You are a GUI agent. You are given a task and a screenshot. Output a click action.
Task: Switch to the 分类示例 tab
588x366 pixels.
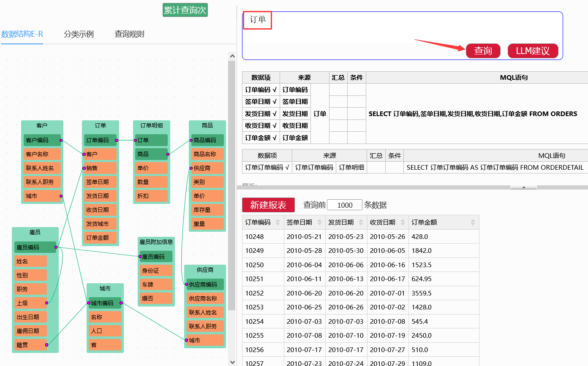click(x=79, y=34)
